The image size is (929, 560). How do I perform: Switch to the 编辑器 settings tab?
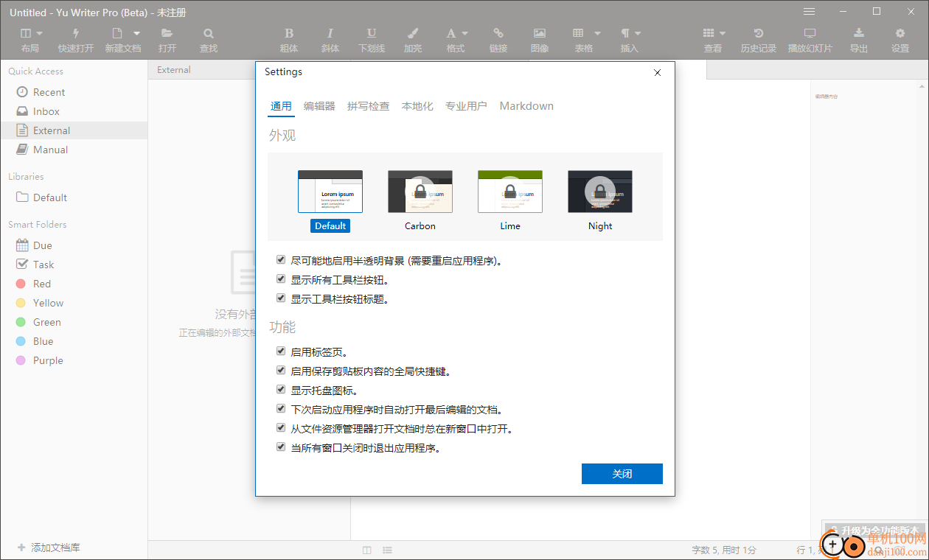tap(319, 106)
